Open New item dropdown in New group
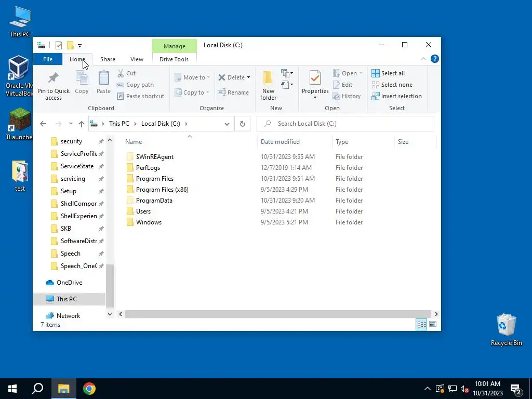Screen dimensions: 532x399 coord(287,73)
